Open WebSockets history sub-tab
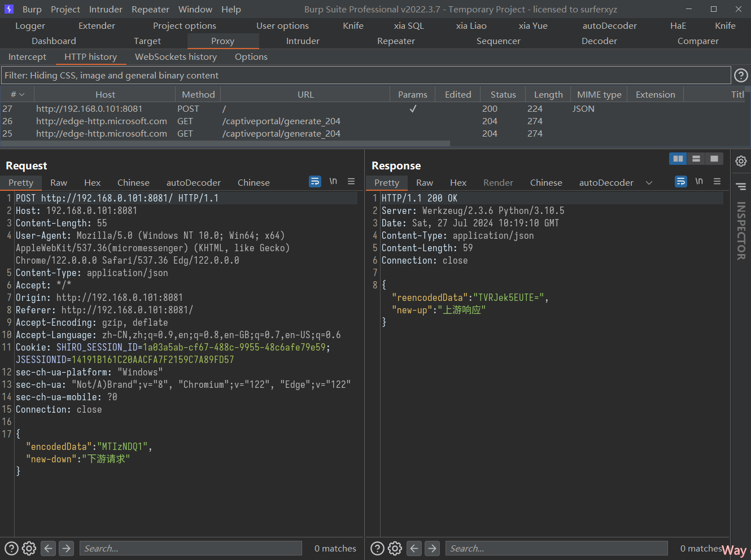The image size is (751, 560). click(x=176, y=56)
